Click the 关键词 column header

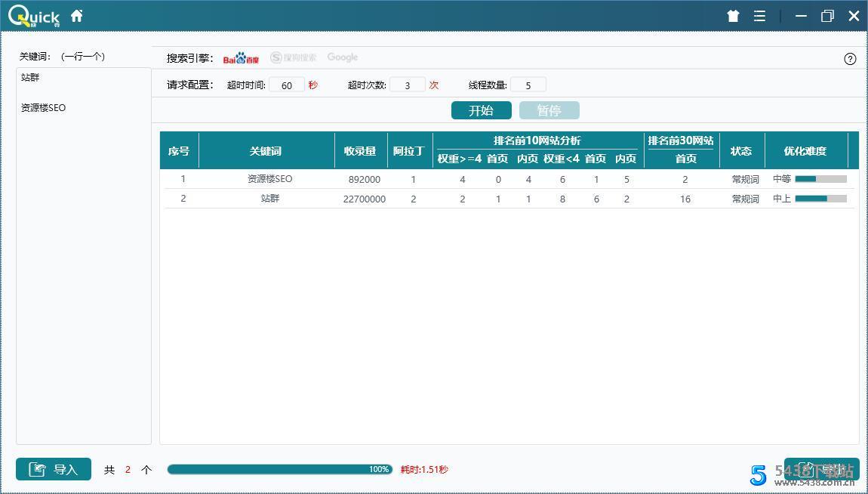tap(266, 150)
